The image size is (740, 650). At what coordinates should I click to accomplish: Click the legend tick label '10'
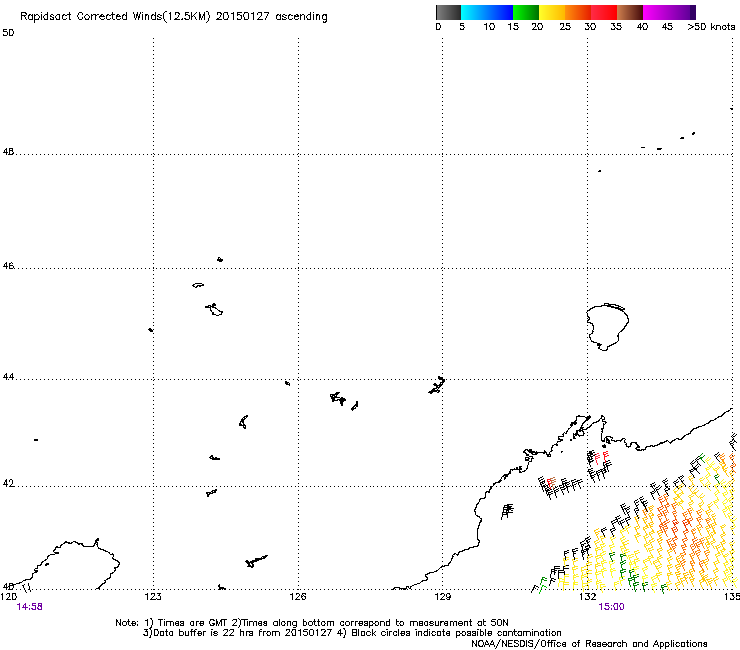point(489,27)
